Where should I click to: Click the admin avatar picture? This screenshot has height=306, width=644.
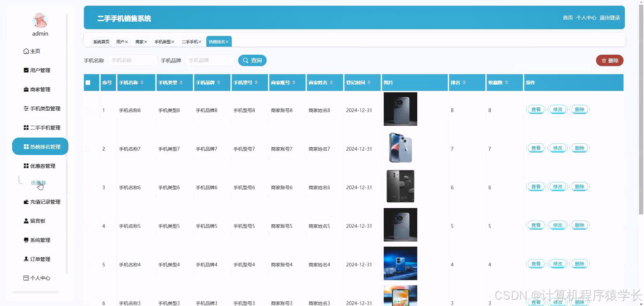click(x=40, y=20)
